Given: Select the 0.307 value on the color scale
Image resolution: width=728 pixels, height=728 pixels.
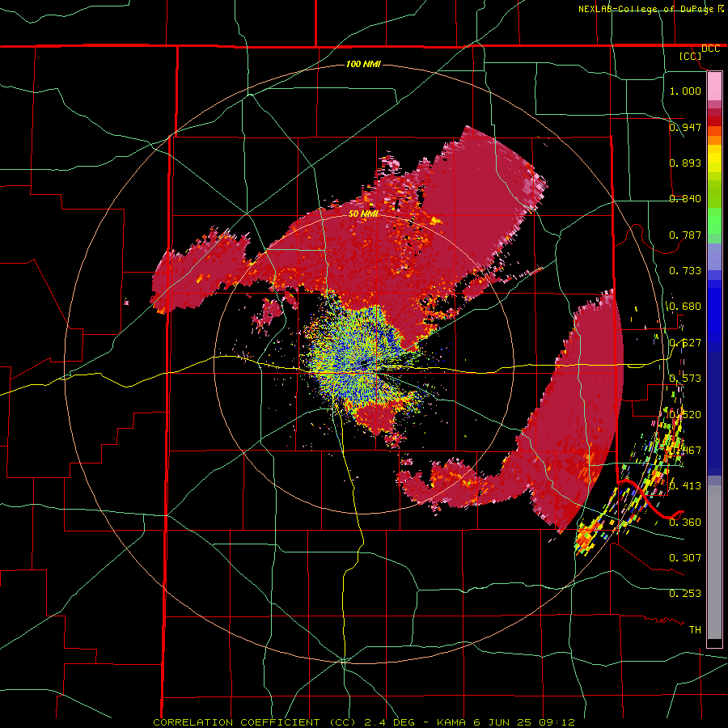Looking at the screenshot, I should tap(685, 557).
